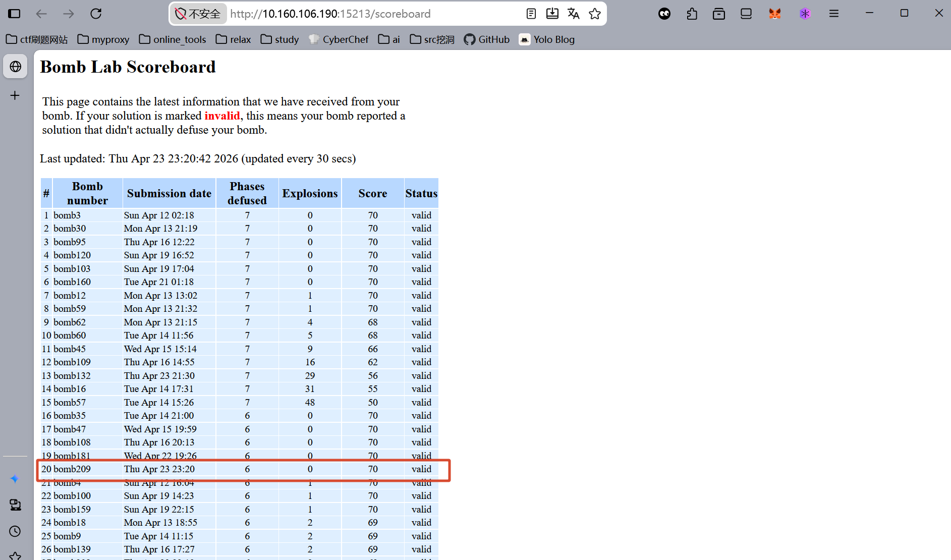Open the round mask extension icon

pos(664,14)
